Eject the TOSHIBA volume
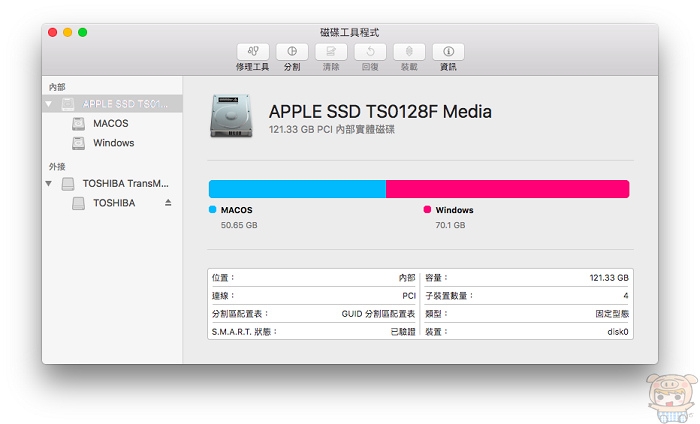This screenshot has height=424, width=700. coord(168,203)
